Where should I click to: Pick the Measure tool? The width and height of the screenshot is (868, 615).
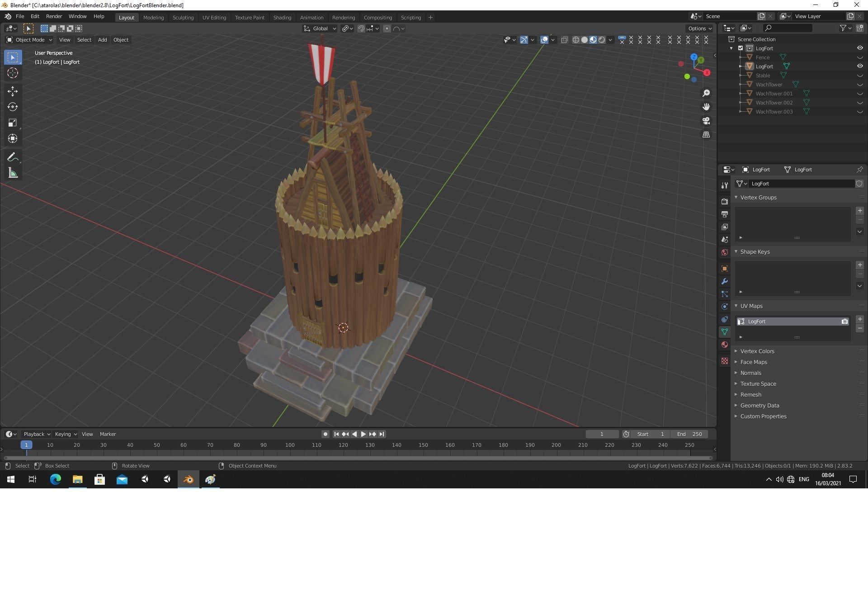[x=13, y=172]
